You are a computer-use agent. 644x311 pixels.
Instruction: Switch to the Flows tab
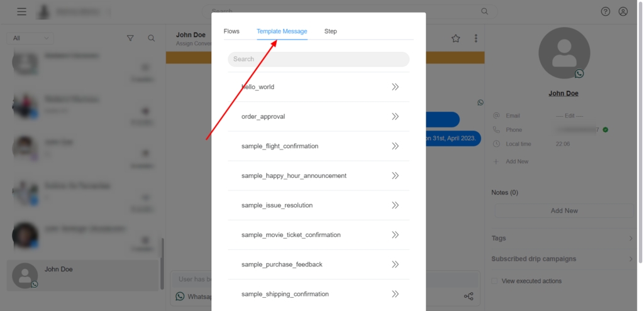point(231,31)
